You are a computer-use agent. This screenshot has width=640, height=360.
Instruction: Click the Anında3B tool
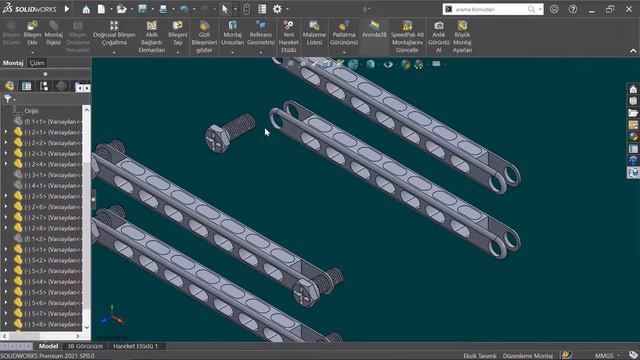(x=374, y=29)
